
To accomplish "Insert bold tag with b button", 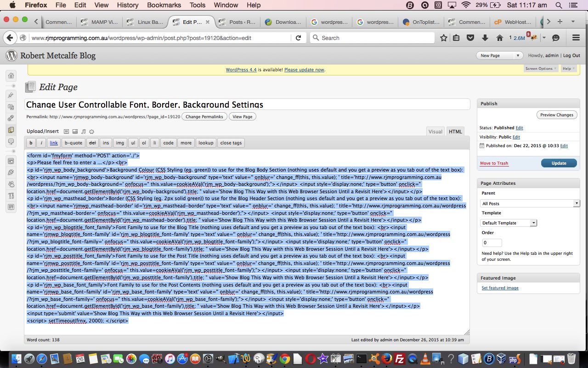I will [x=31, y=143].
